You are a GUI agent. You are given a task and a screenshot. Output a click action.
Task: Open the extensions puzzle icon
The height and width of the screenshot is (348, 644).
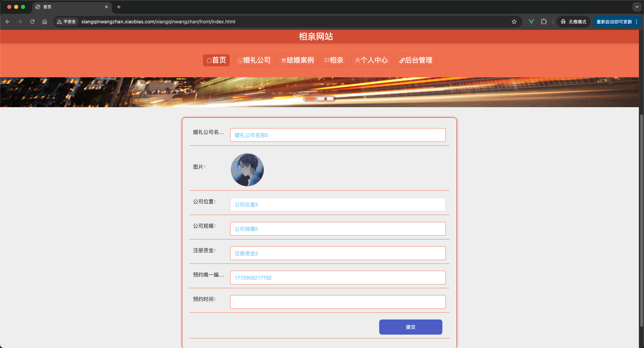click(x=544, y=22)
